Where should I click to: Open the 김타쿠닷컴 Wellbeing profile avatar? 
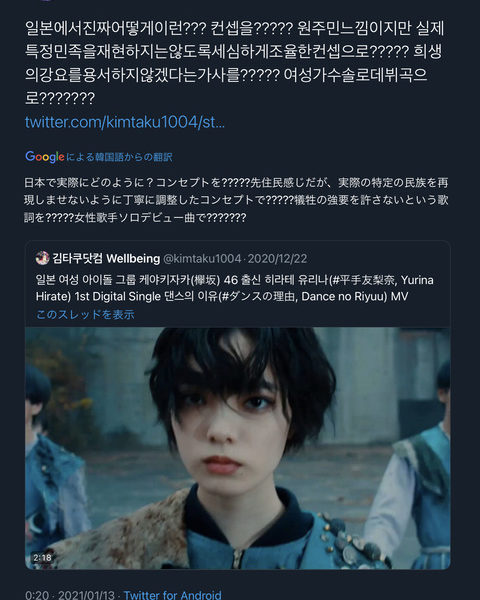point(42,258)
